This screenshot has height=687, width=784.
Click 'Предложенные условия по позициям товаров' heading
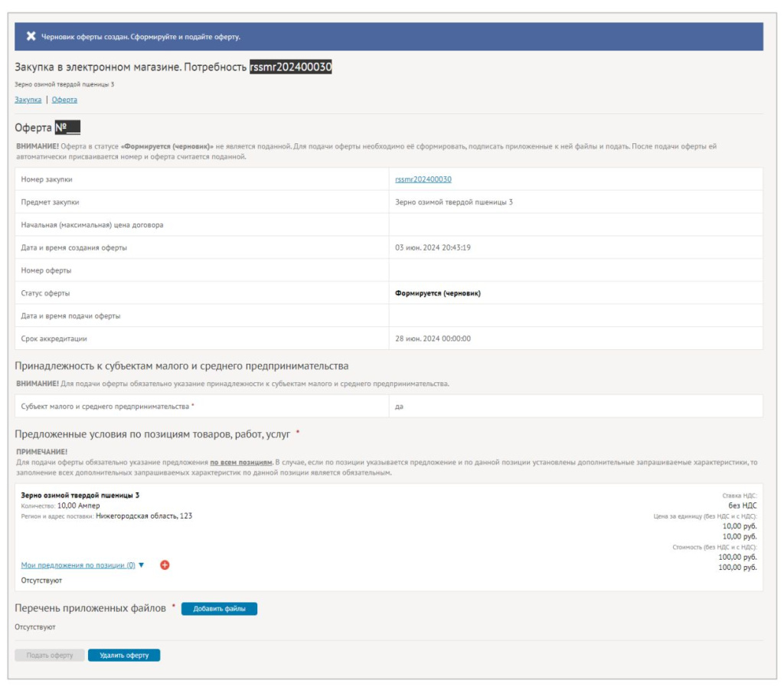(152, 434)
